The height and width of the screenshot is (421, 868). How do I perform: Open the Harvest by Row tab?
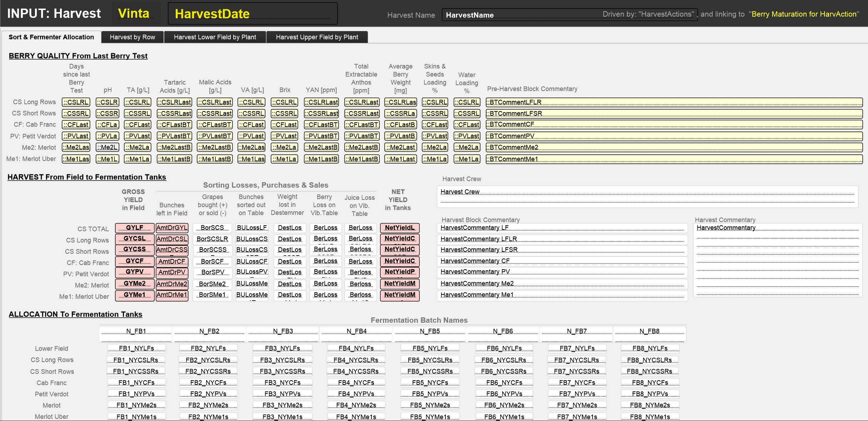(x=133, y=37)
